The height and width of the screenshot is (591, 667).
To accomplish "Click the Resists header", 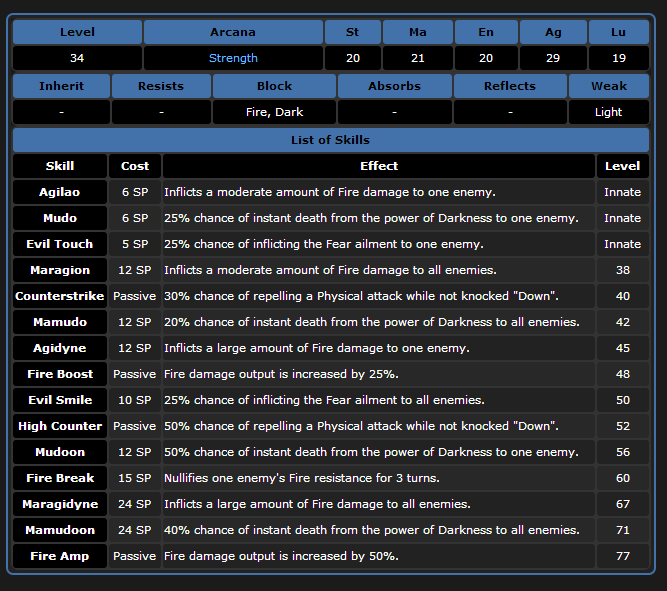I will coord(161,86).
